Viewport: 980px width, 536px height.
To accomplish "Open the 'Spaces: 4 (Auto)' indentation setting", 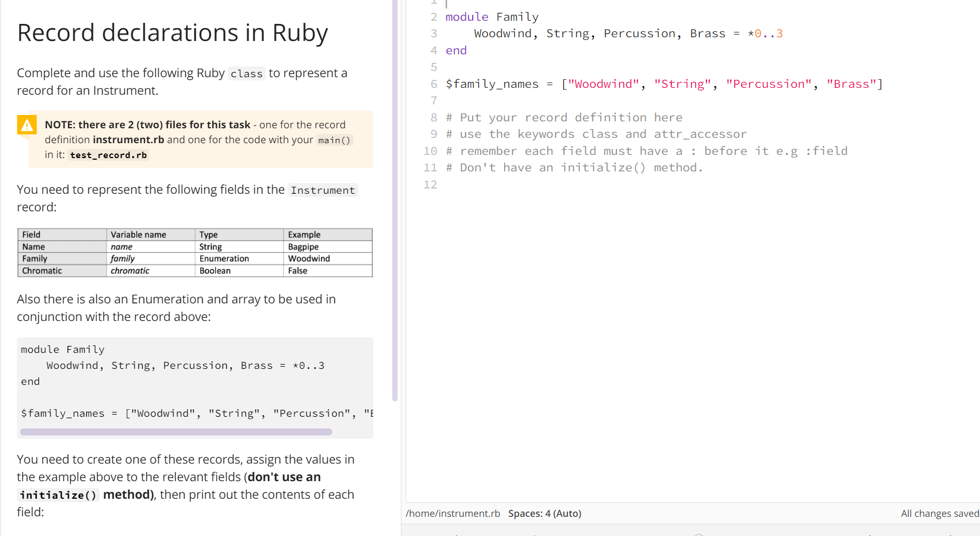I will click(545, 513).
